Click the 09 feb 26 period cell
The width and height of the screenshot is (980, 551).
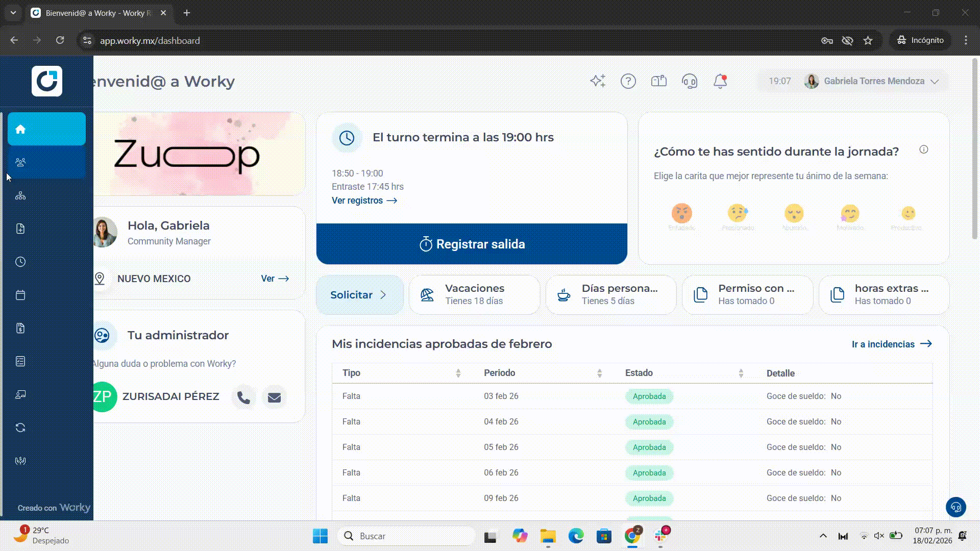coord(501,498)
